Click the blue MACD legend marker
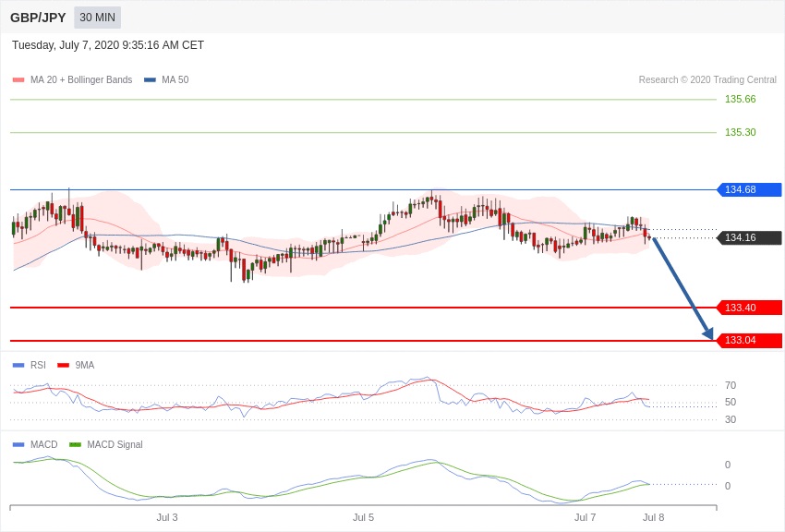Image resolution: width=785 pixels, height=532 pixels. click(x=18, y=444)
